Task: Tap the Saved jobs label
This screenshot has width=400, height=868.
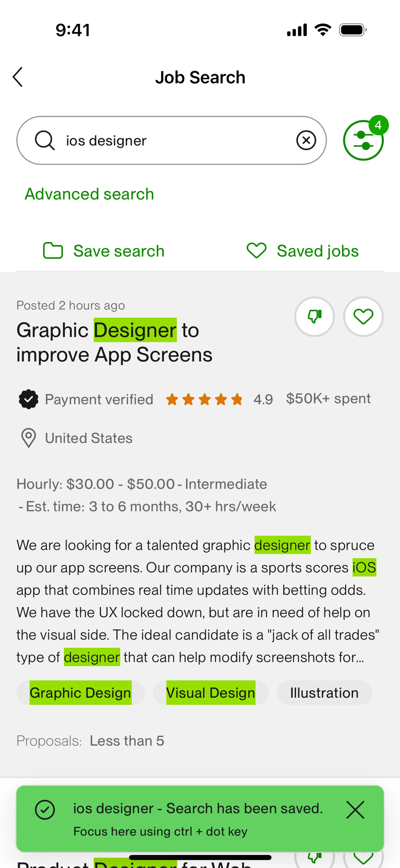Action: pos(317,251)
